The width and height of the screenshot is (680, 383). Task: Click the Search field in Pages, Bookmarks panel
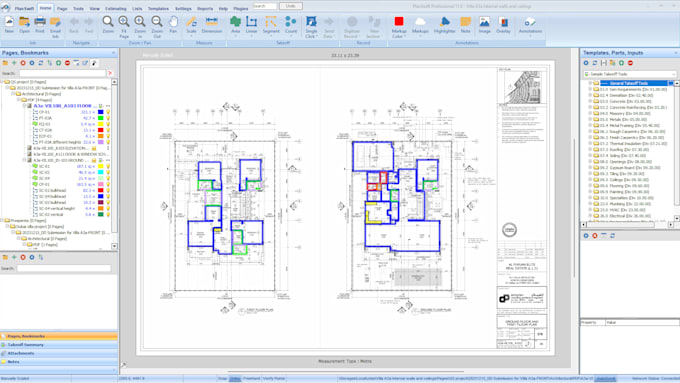pyautogui.click(x=62, y=73)
